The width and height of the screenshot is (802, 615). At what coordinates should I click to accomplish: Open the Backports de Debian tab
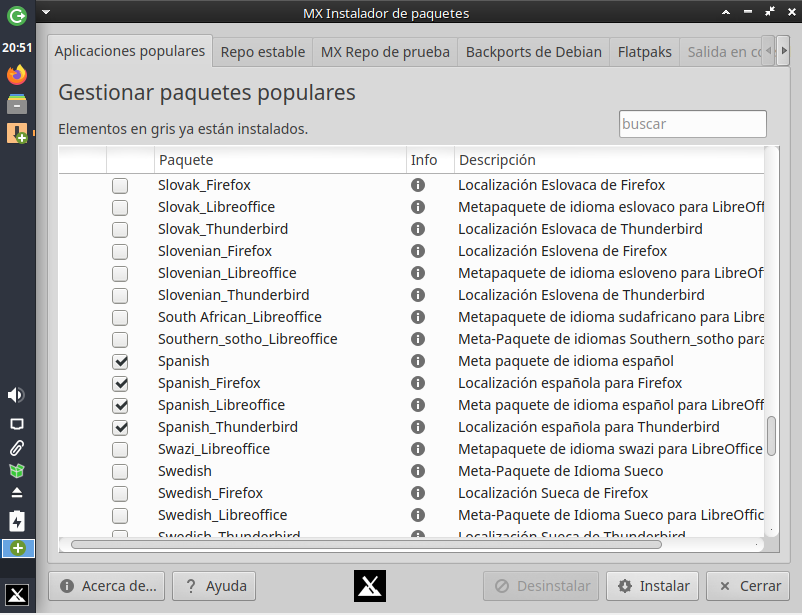click(x=533, y=52)
